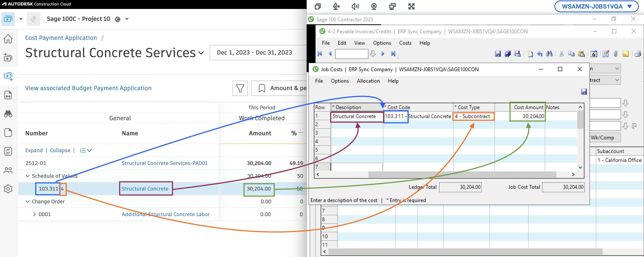The height and width of the screenshot is (257, 644).
Task: Open the numbering list dropdown beside Collapse
Action: [x=86, y=150]
